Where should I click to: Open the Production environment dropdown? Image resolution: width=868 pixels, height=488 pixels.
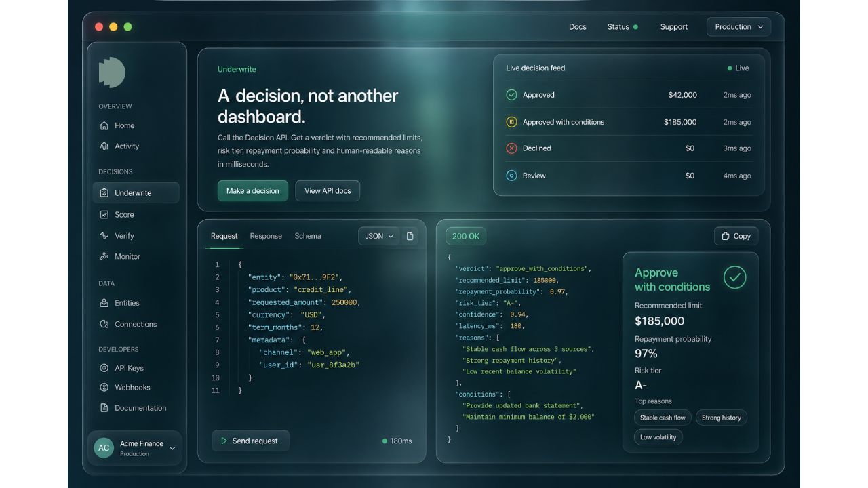click(738, 27)
